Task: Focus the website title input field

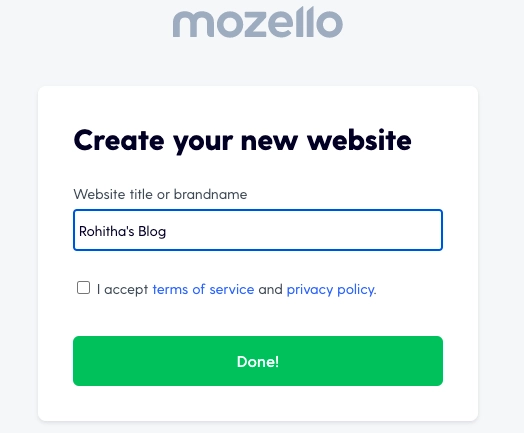Action: (258, 230)
